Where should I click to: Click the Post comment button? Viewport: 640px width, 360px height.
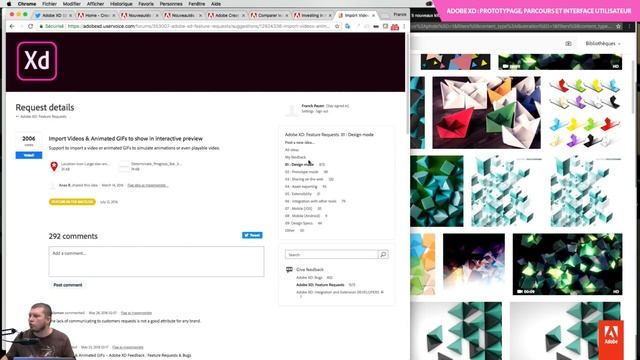click(68, 285)
